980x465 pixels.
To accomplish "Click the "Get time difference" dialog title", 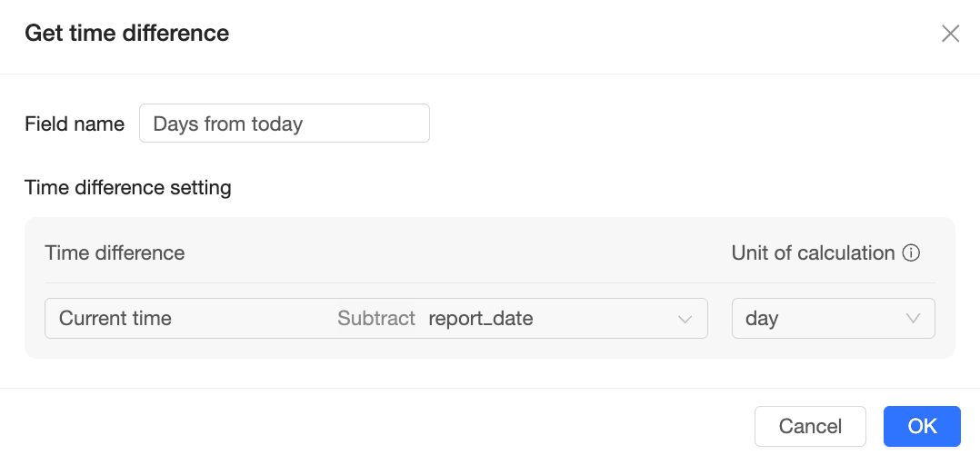I will pyautogui.click(x=126, y=34).
